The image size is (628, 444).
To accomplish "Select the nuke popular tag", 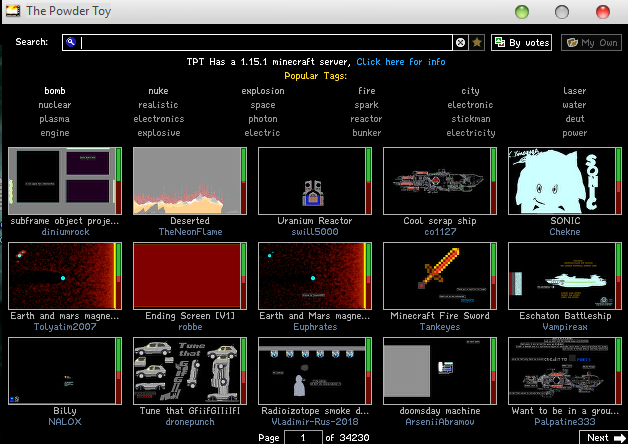I will [x=158, y=91].
